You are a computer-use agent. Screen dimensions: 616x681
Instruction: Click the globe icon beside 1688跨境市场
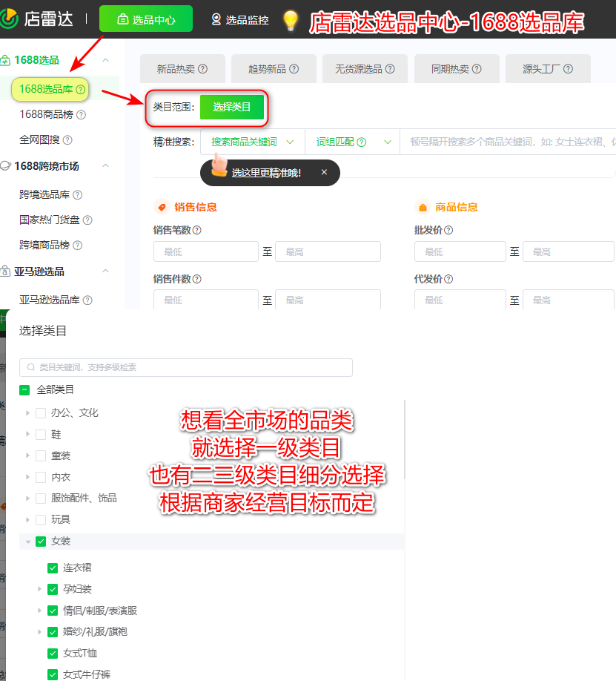pyautogui.click(x=7, y=166)
